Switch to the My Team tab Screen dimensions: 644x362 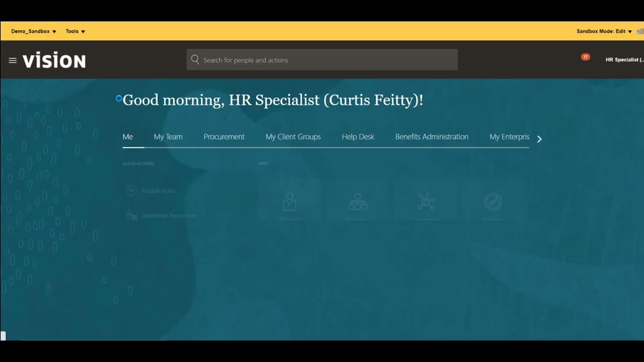[168, 137]
